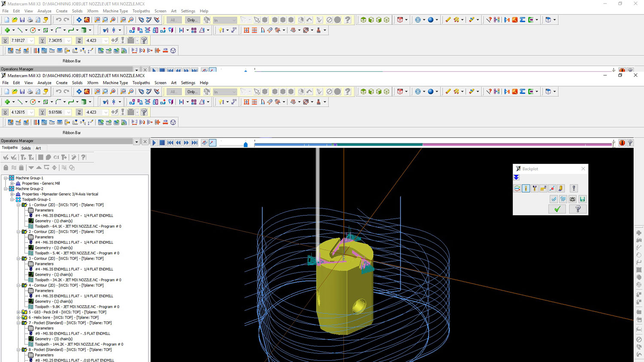Screen dimensions: 644x362
Task: Open File menu in front window
Action: click(5, 83)
